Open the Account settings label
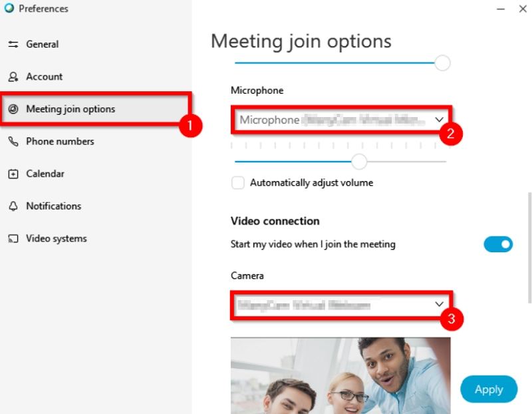Viewport: 532px width, 414px height. (44, 77)
